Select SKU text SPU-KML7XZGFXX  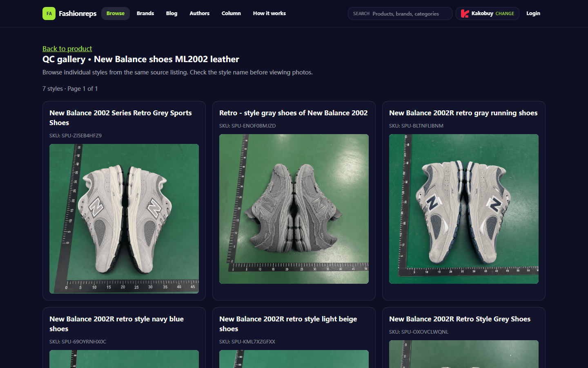click(247, 342)
